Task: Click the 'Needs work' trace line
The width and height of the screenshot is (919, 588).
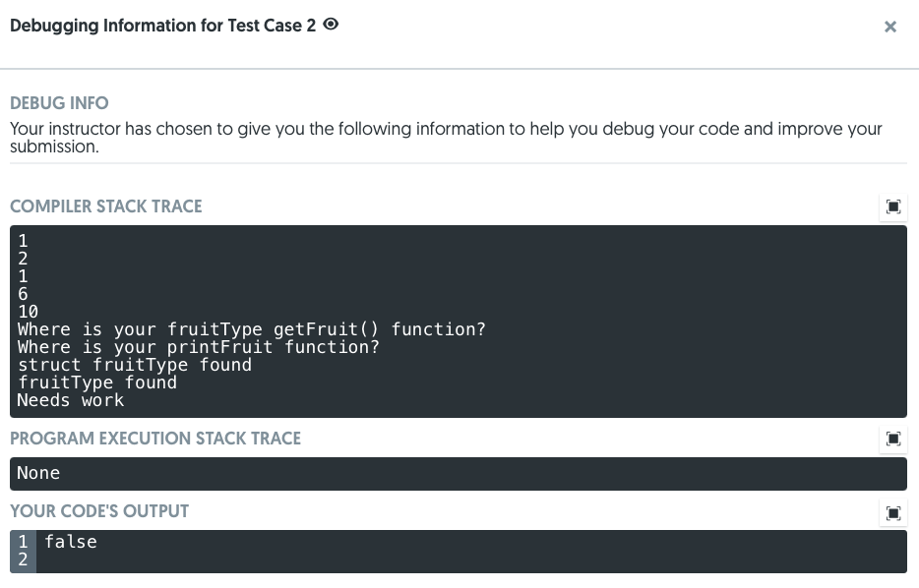Action: [71, 400]
